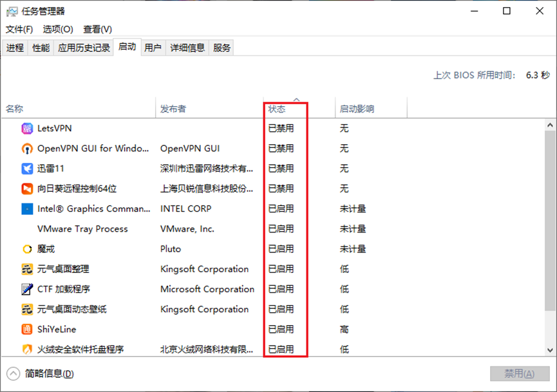Click the 向日葵远程控制64位 icon
The image size is (557, 392).
tap(27, 189)
